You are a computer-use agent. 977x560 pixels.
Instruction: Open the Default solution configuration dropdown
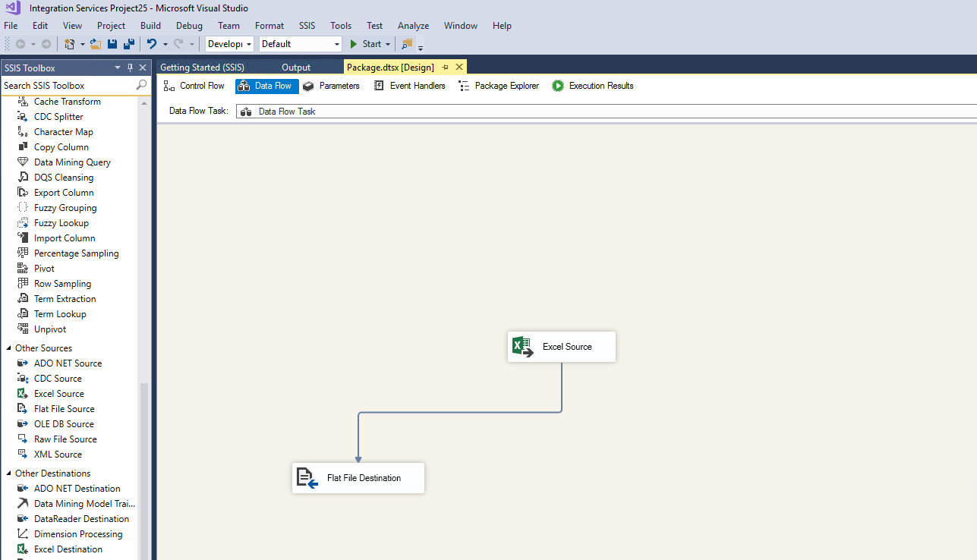point(336,44)
